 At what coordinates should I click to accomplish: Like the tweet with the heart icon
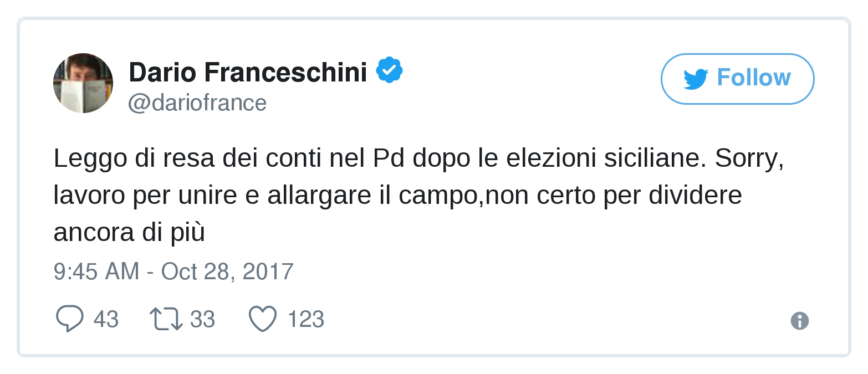click(x=262, y=319)
